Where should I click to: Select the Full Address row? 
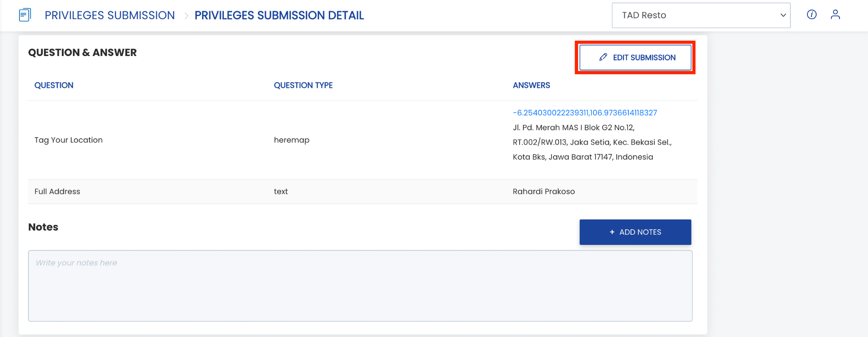pyautogui.click(x=363, y=191)
